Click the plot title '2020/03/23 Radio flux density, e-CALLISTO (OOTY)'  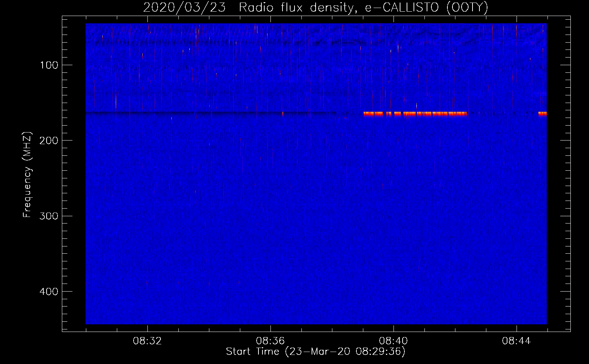click(x=316, y=7)
